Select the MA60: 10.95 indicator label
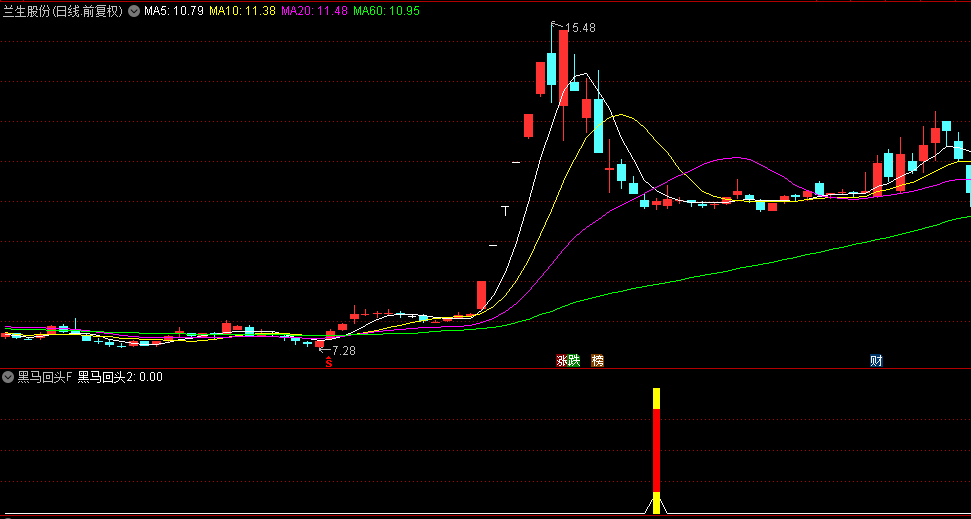This screenshot has width=971, height=519. pos(386,11)
